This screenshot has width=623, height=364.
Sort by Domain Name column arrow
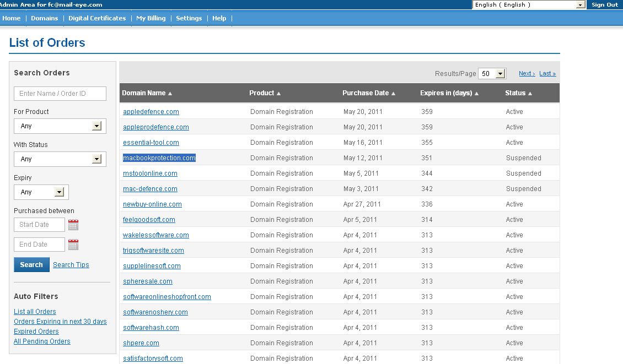coord(170,93)
